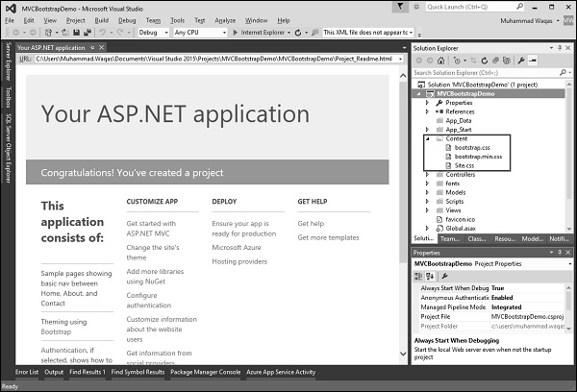Screen dimensions: 577x392
Task: Click the 'Get started with ASP.NET MVC' link
Action: 158,230
